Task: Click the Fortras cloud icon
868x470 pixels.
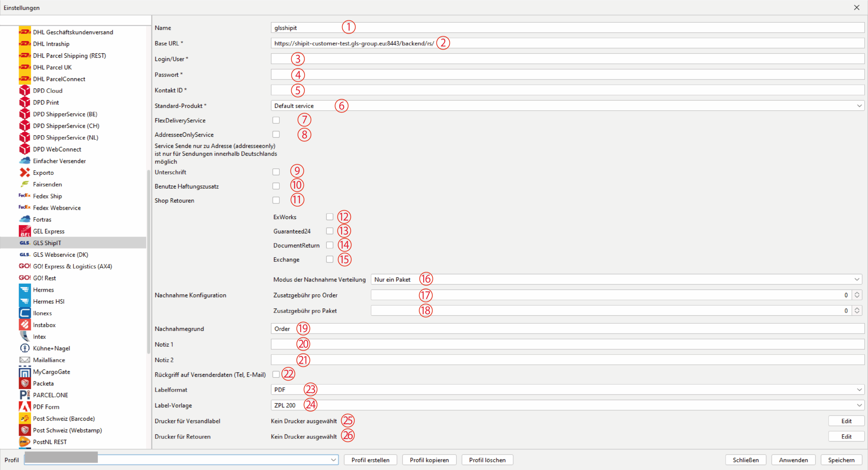Action: (x=25, y=219)
